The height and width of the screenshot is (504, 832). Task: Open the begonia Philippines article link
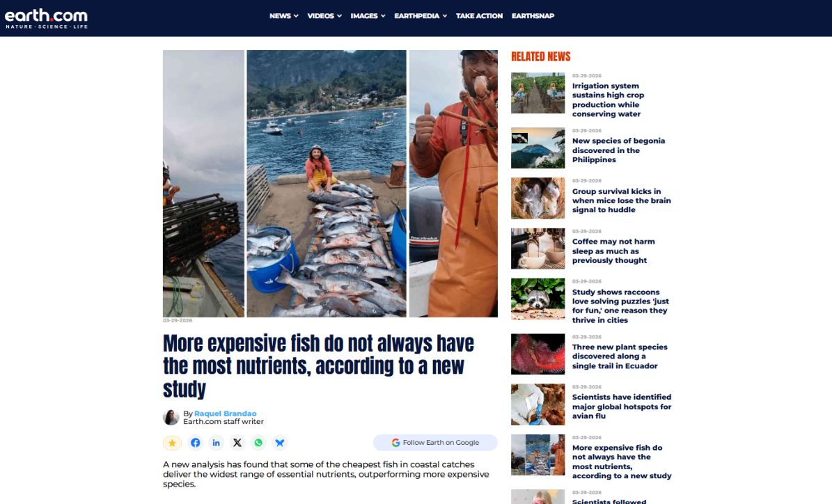coord(618,150)
